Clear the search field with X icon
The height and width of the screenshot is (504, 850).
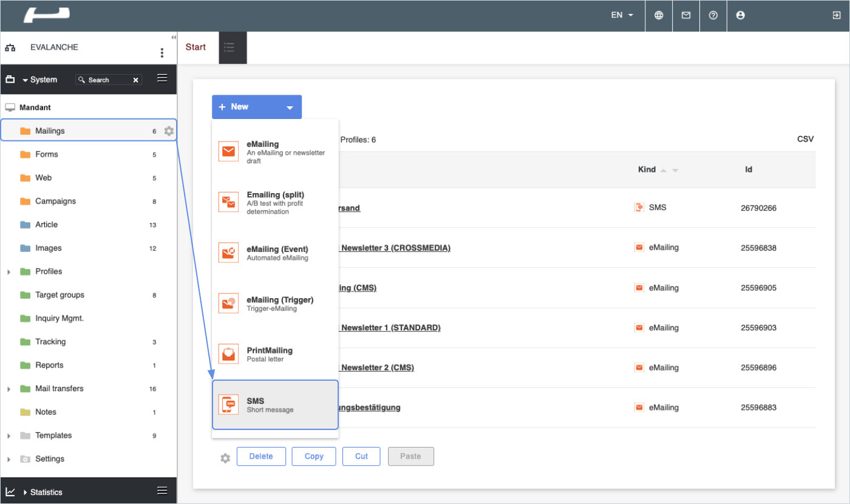(136, 80)
